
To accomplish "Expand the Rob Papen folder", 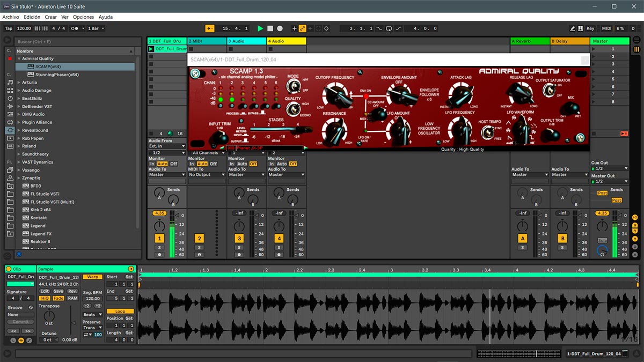I will (x=19, y=138).
